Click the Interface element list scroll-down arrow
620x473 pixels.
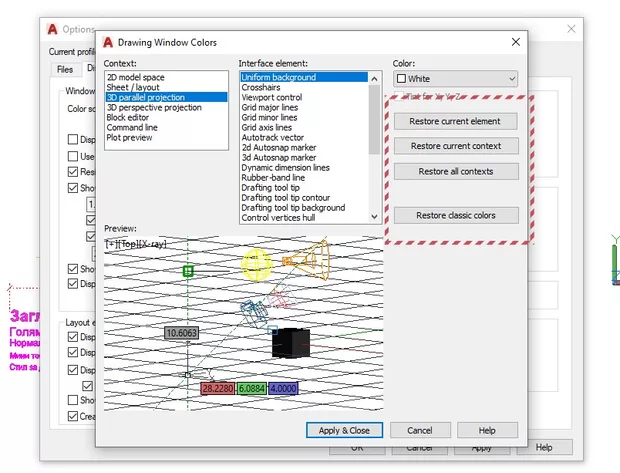[375, 216]
